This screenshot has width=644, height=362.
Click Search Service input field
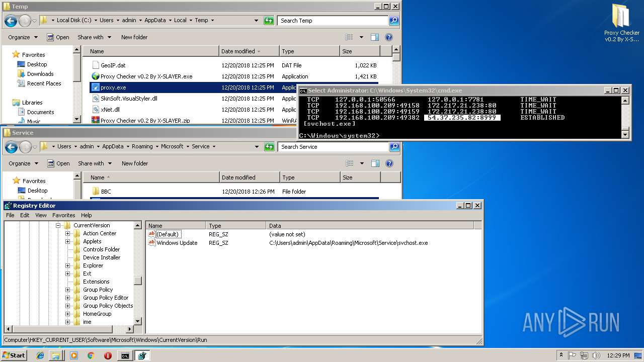pos(333,147)
